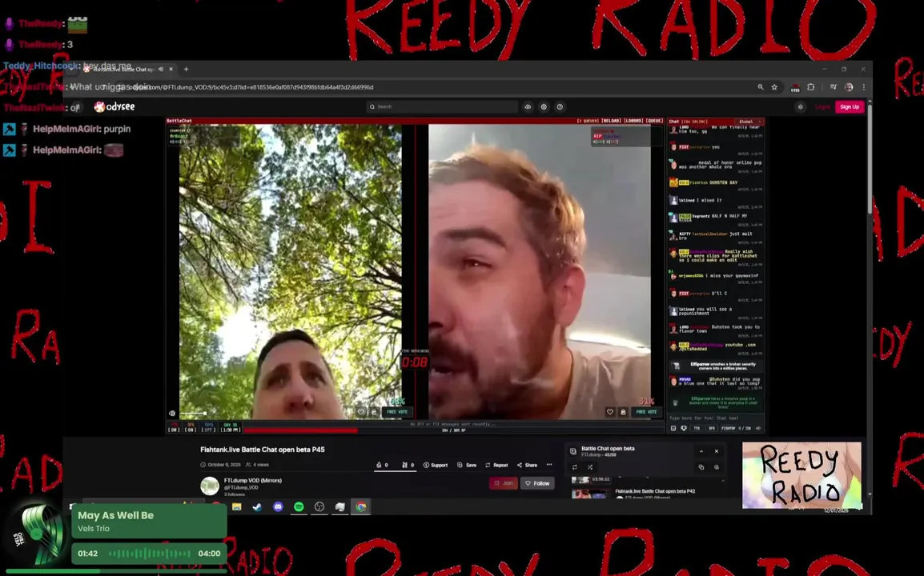
Task: Click the send icon in chat bar
Action: point(758,428)
